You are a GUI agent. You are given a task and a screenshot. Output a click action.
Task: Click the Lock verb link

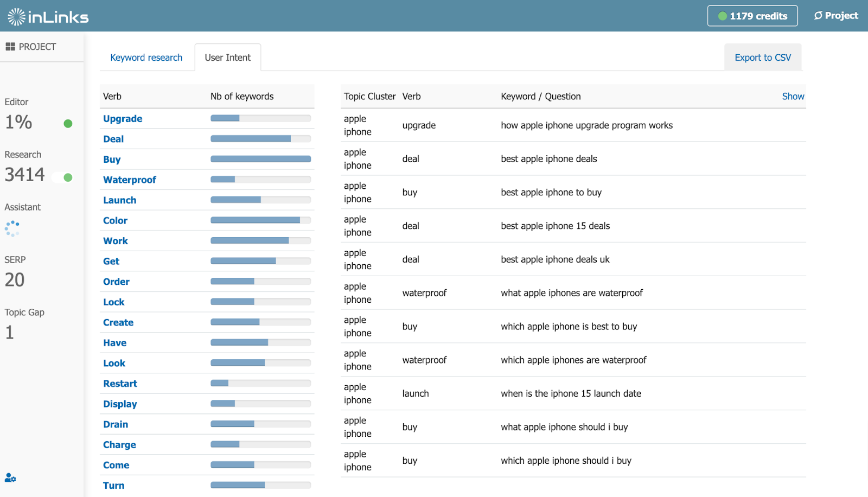pos(114,302)
